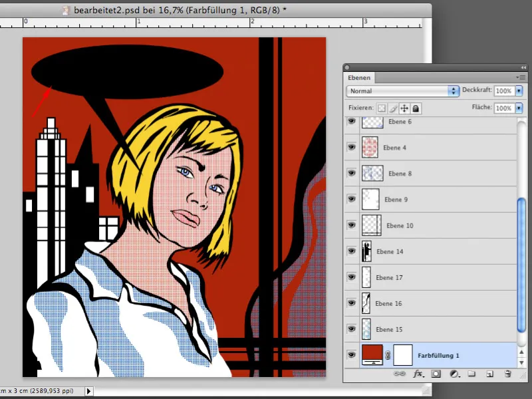Create new fill or adjustment layer
Image resolution: width=532 pixels, height=399 pixels.
454,374
